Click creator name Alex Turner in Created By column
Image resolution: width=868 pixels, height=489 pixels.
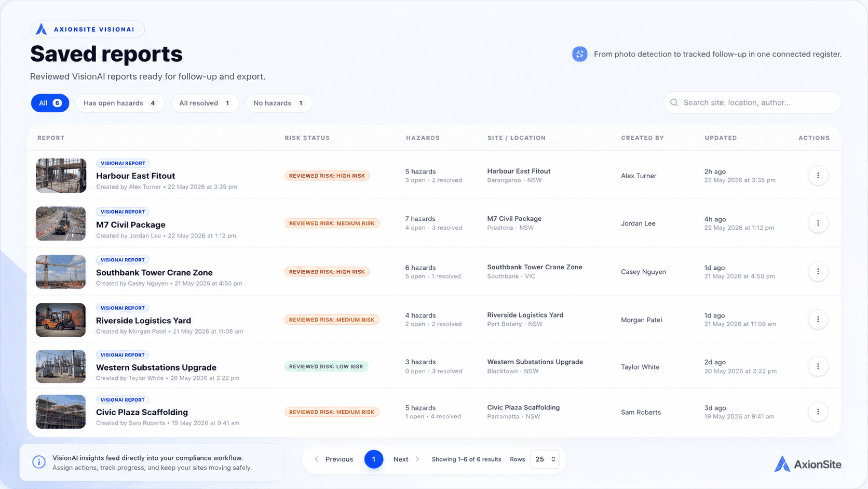tap(639, 176)
